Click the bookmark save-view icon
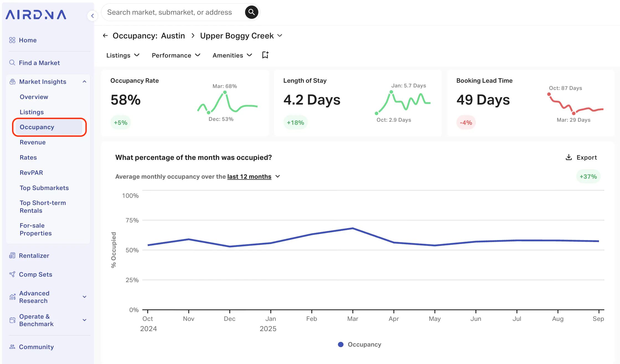The image size is (620, 364). [265, 55]
